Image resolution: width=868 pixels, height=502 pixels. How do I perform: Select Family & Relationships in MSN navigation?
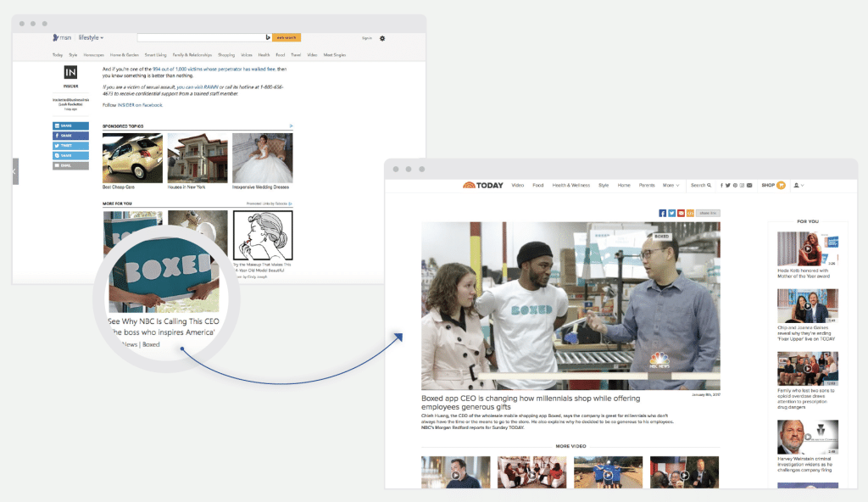(x=192, y=55)
